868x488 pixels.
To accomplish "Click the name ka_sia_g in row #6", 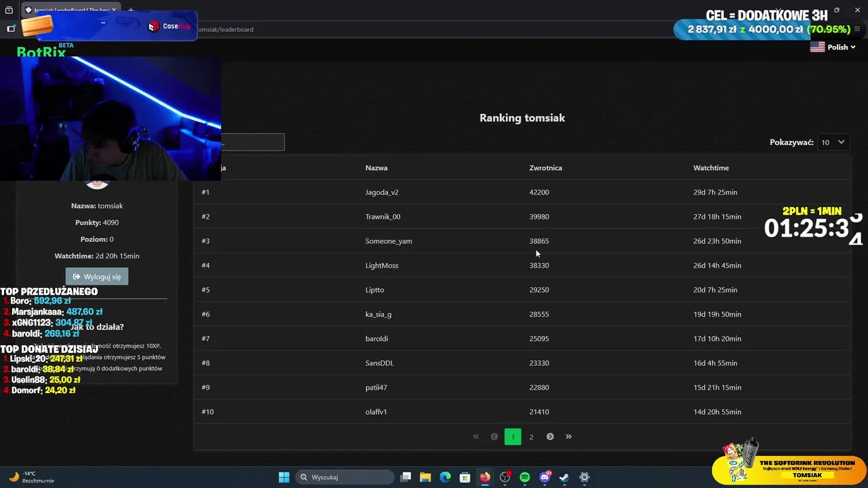I will pyautogui.click(x=378, y=314).
